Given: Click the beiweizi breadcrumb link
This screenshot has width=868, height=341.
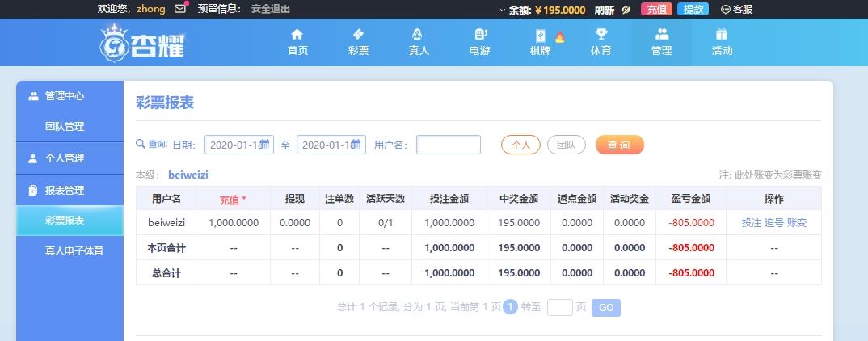Looking at the screenshot, I should 188,175.
